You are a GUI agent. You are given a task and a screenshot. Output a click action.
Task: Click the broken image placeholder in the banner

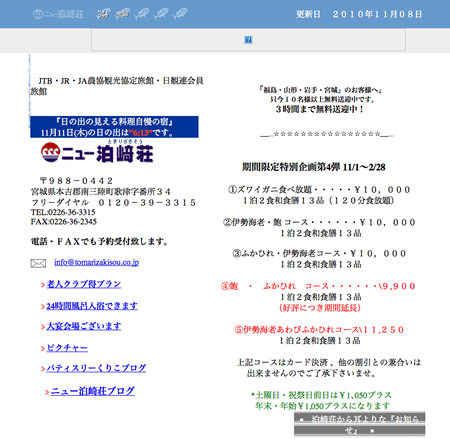tap(248, 40)
